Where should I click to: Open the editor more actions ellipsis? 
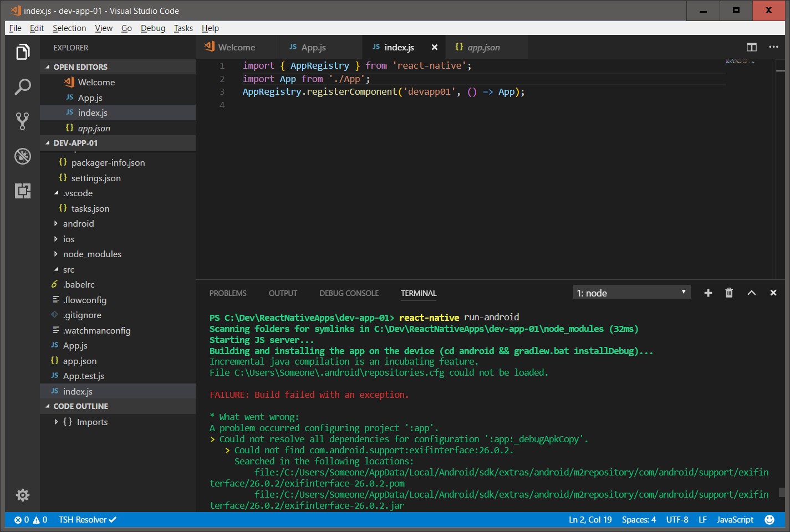[773, 47]
